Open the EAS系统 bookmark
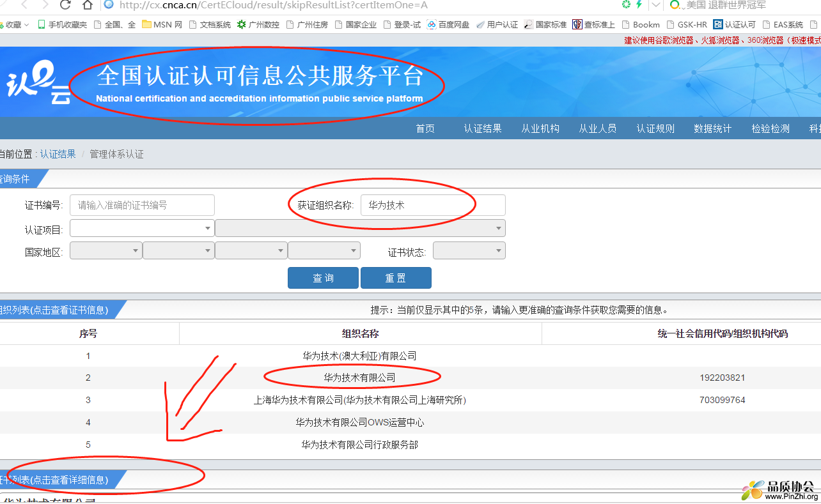This screenshot has height=504, width=821. 783,25
